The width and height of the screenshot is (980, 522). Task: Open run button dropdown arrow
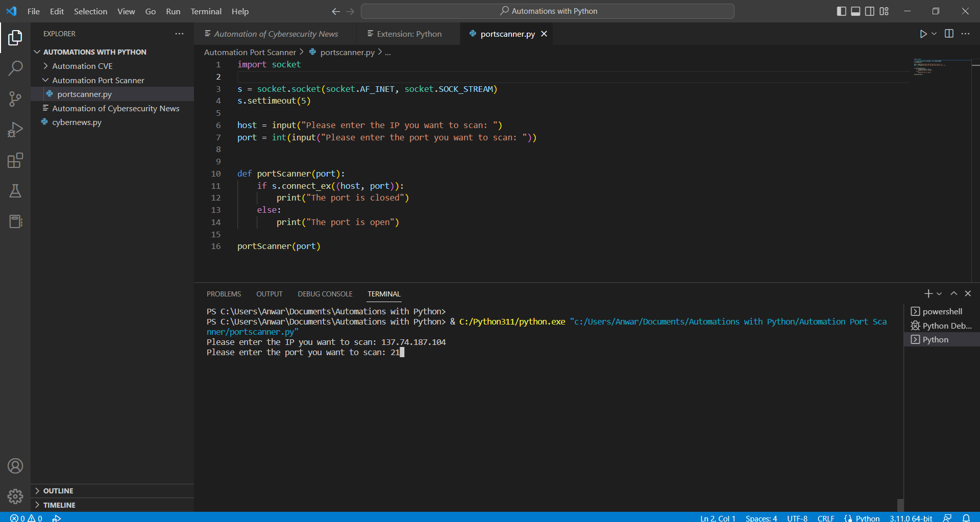934,34
